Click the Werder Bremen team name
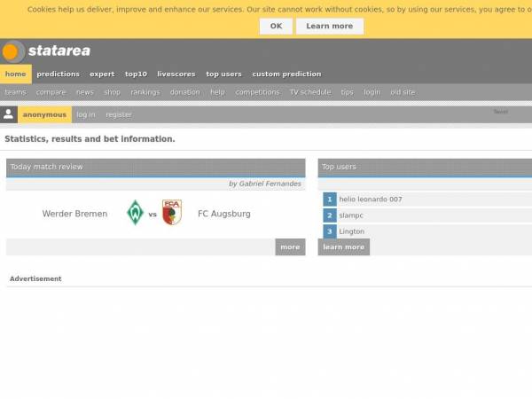Image resolution: width=532 pixels, height=399 pixels. pyautogui.click(x=74, y=214)
